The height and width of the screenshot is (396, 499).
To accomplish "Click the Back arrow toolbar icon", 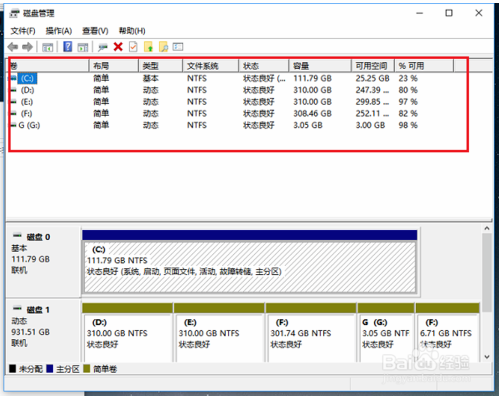I will [13, 47].
